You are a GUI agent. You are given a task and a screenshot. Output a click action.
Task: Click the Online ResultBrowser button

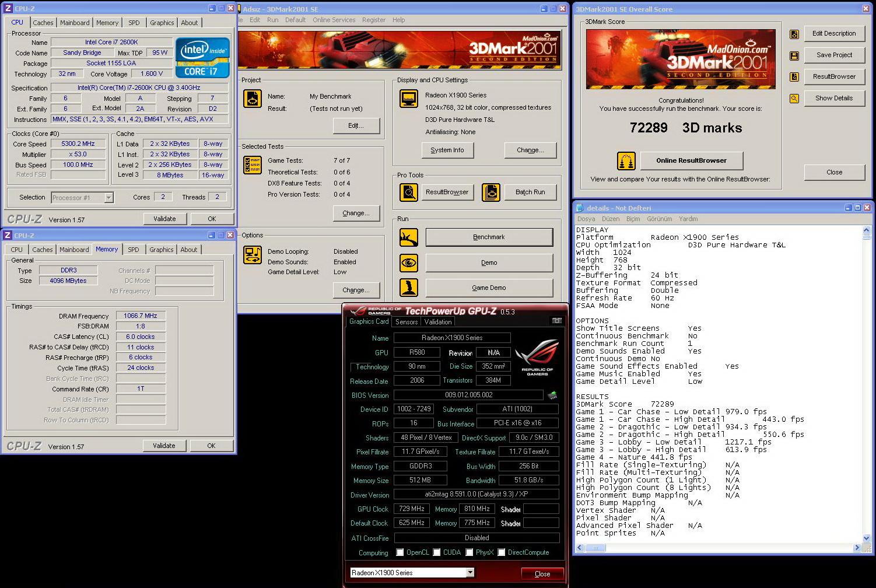coord(691,160)
